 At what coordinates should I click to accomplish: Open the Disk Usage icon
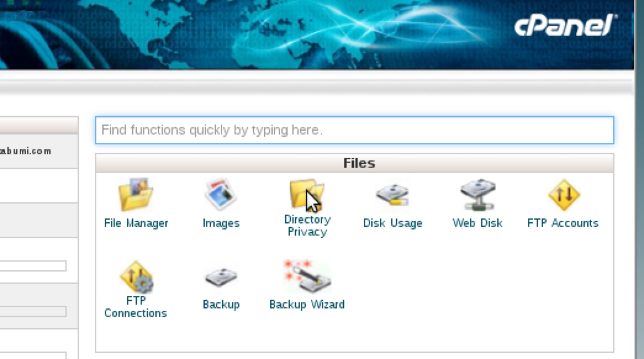tap(393, 195)
